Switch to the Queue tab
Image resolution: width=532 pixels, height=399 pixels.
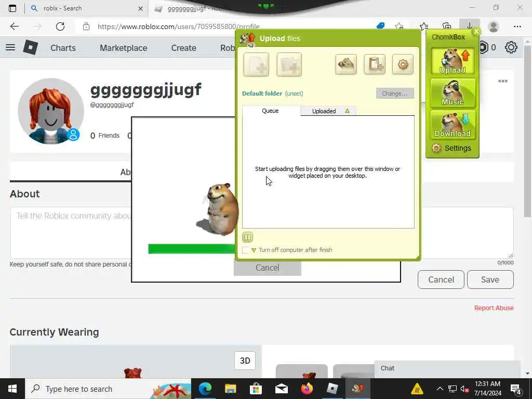pos(270,111)
